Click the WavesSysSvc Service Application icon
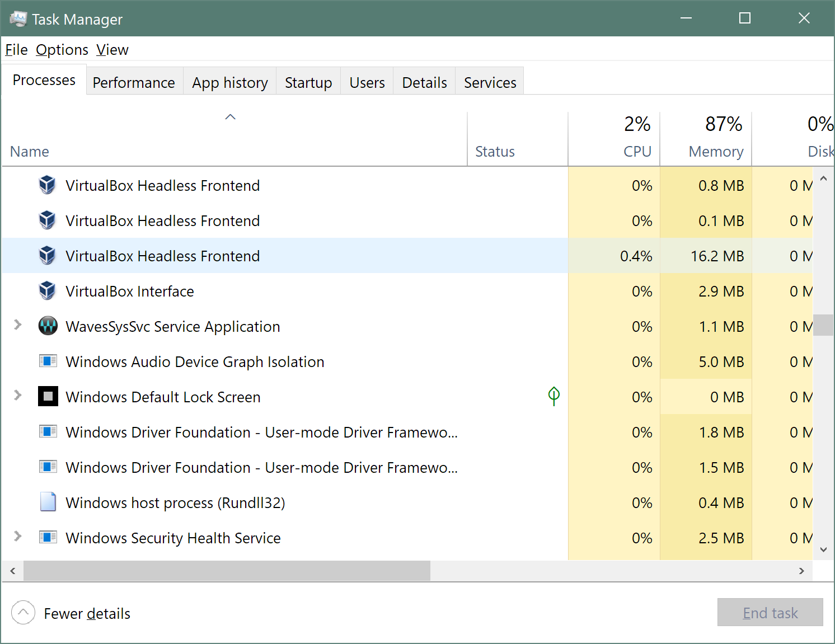This screenshot has width=835, height=644. point(48,326)
